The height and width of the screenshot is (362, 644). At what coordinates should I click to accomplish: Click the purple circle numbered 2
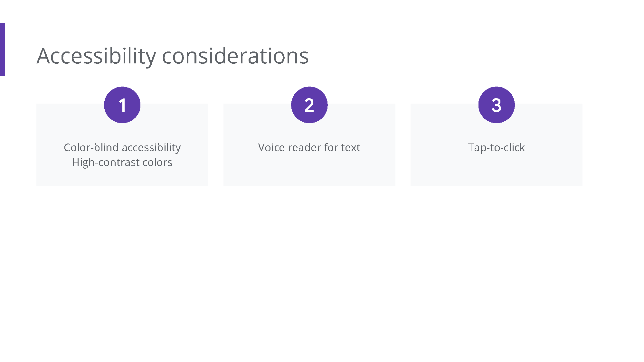309,105
